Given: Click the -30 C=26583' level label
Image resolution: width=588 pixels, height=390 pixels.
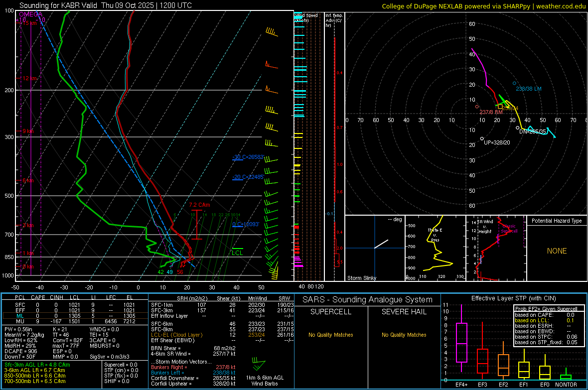Looking at the screenshot, I should [x=248, y=157].
